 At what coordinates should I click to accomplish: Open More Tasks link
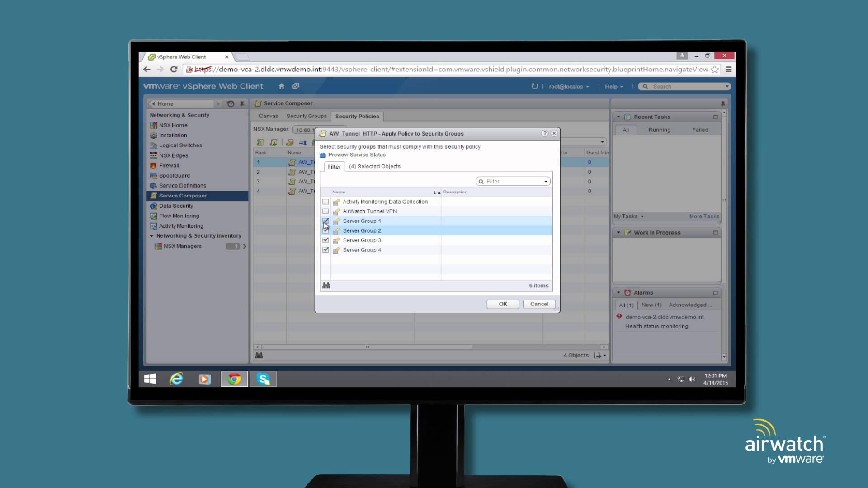(704, 216)
